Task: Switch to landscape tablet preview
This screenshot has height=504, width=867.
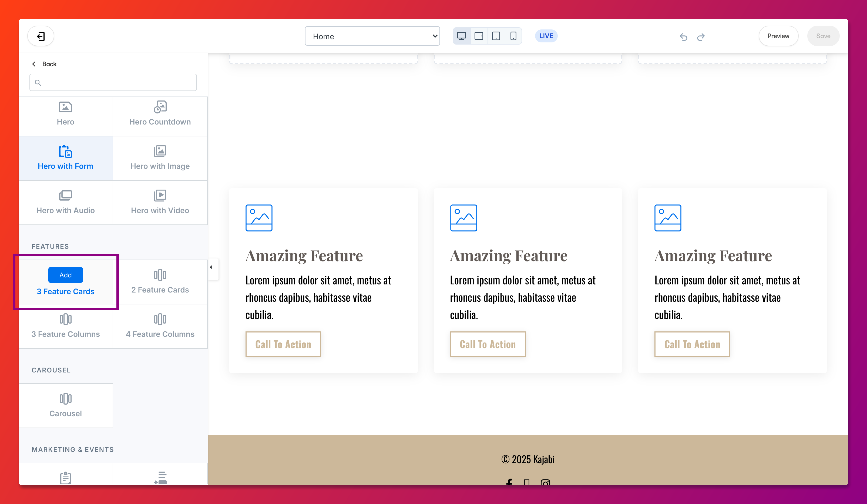Action: 479,36
